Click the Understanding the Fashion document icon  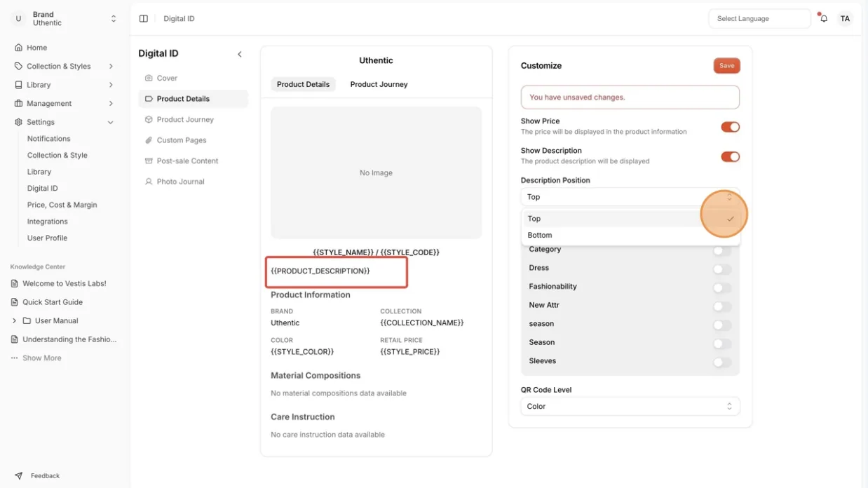pos(15,339)
